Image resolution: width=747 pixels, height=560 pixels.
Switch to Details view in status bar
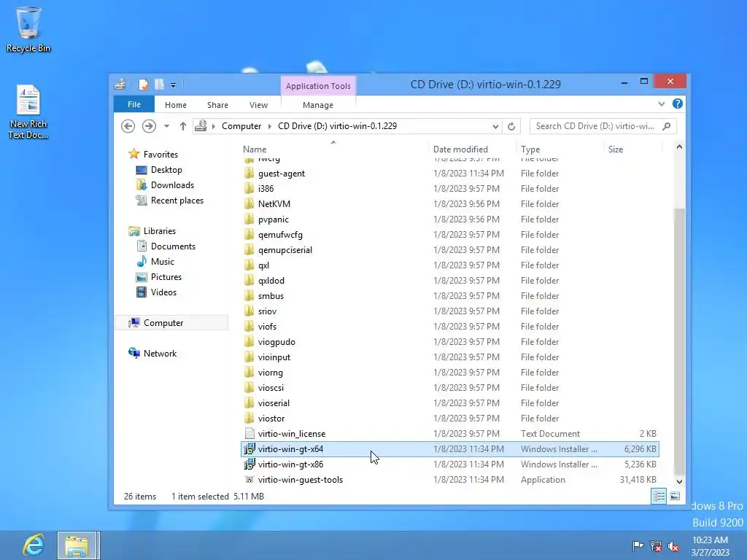(659, 496)
